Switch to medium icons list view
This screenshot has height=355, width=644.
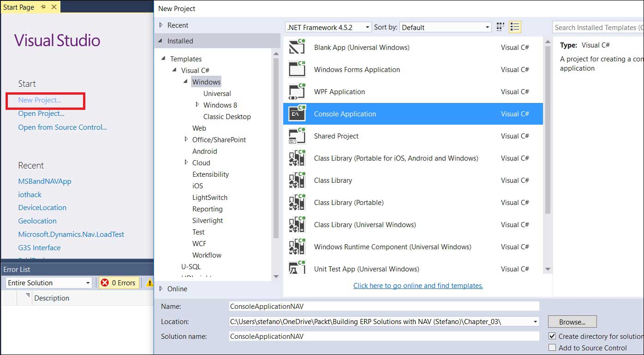(515, 27)
